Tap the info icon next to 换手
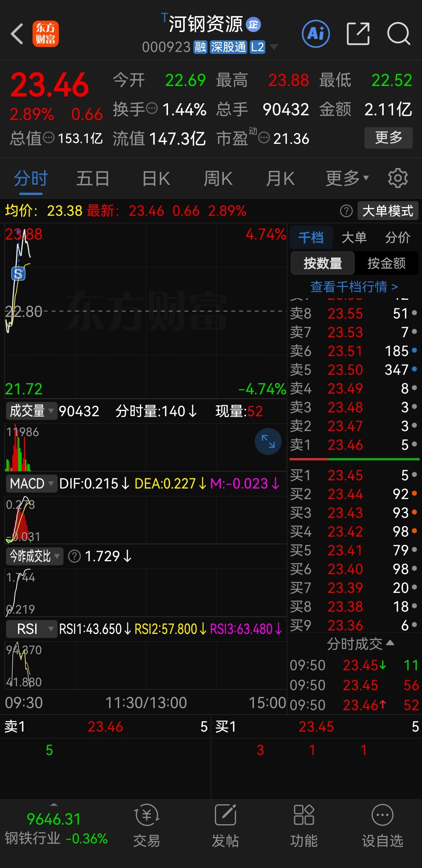Viewport: 422px width, 868px height. (x=152, y=108)
